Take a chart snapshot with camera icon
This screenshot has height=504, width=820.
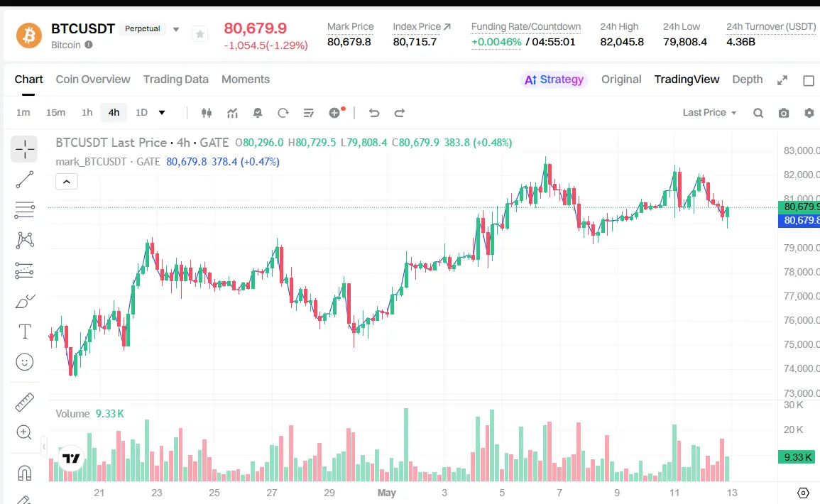(783, 113)
